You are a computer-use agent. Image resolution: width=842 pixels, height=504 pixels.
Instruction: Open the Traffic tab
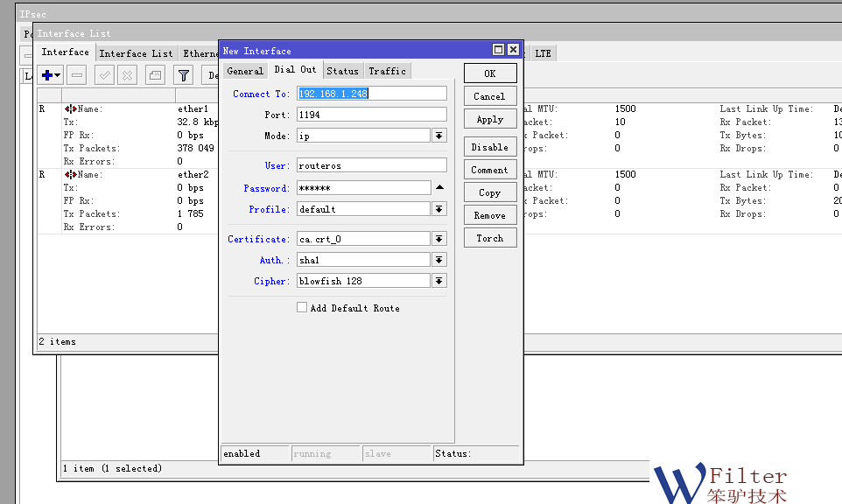tap(387, 71)
